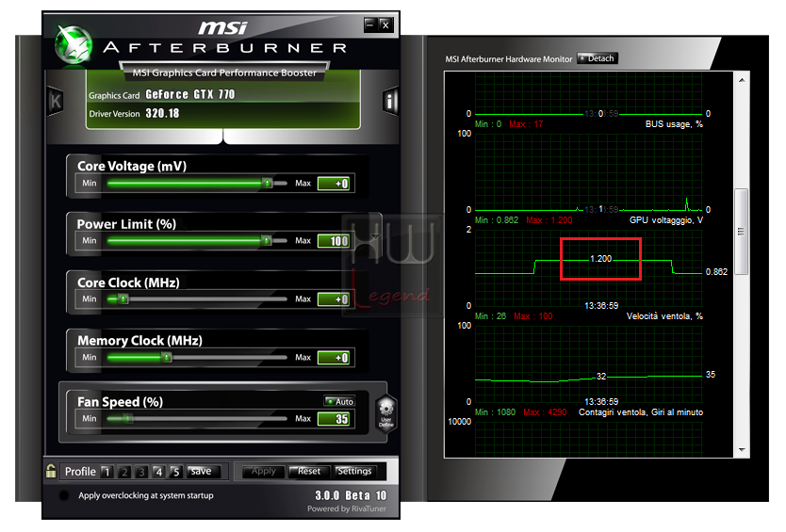Click the Core Voltage +0 value field
Image resolution: width=786 pixels, height=532 pixels.
pyautogui.click(x=334, y=184)
